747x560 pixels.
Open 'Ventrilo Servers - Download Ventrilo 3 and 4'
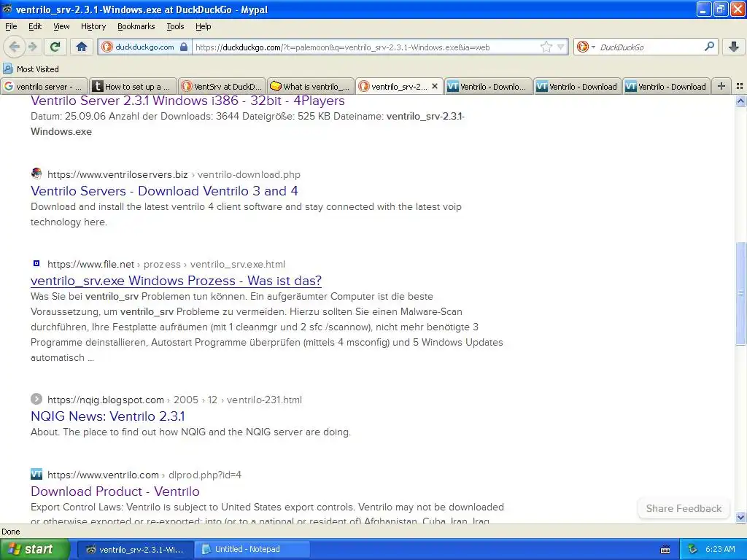(164, 191)
